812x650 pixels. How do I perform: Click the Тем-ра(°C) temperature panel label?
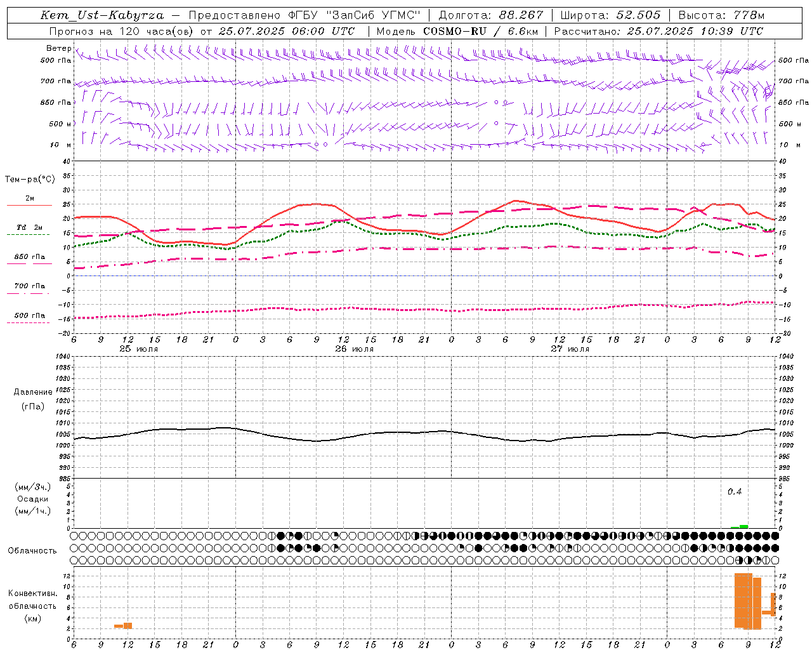30,180
